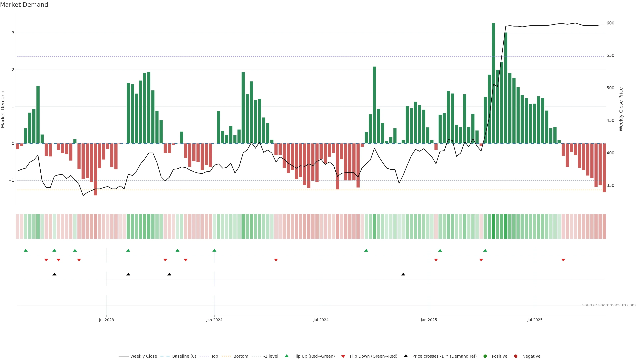Click the leftmost green flip-up triangle marker
644x362 pixels.
click(x=25, y=251)
